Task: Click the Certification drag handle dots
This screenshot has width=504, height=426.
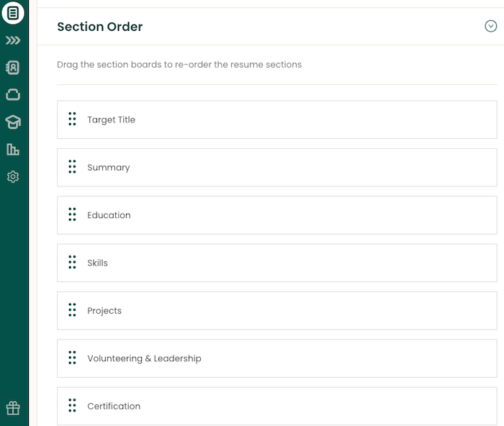Action: 72,406
